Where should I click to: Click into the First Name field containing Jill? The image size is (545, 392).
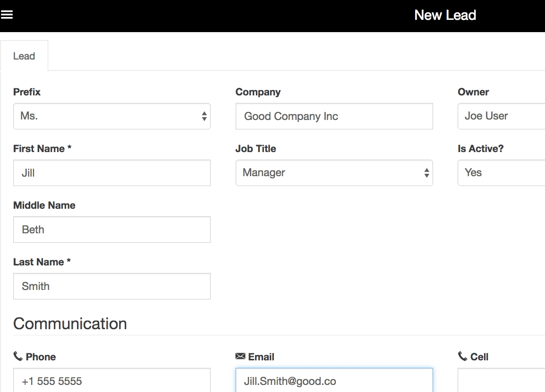111,173
